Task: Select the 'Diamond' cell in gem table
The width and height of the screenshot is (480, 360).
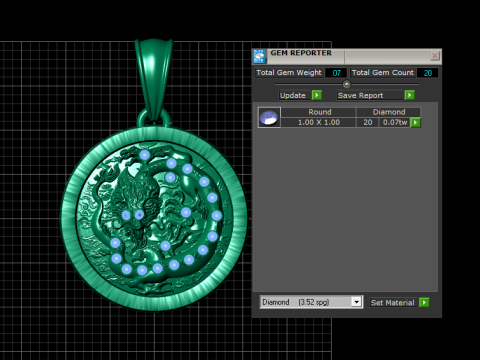Action: coord(389,112)
